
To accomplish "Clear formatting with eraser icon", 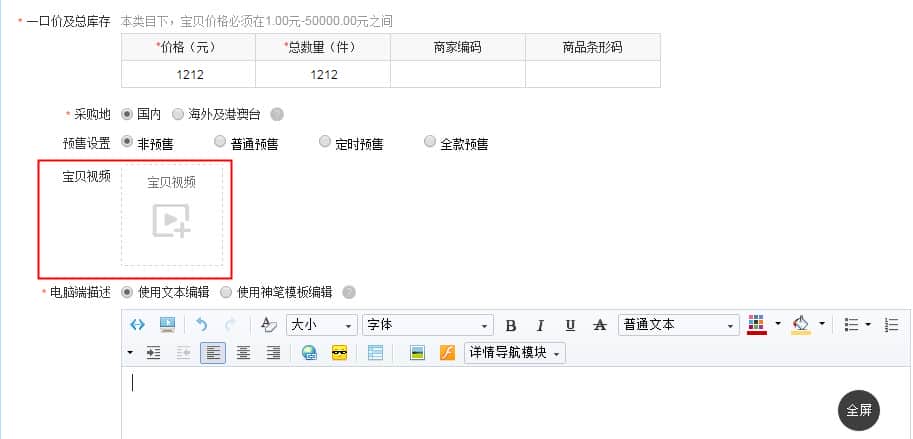I will (x=268, y=325).
